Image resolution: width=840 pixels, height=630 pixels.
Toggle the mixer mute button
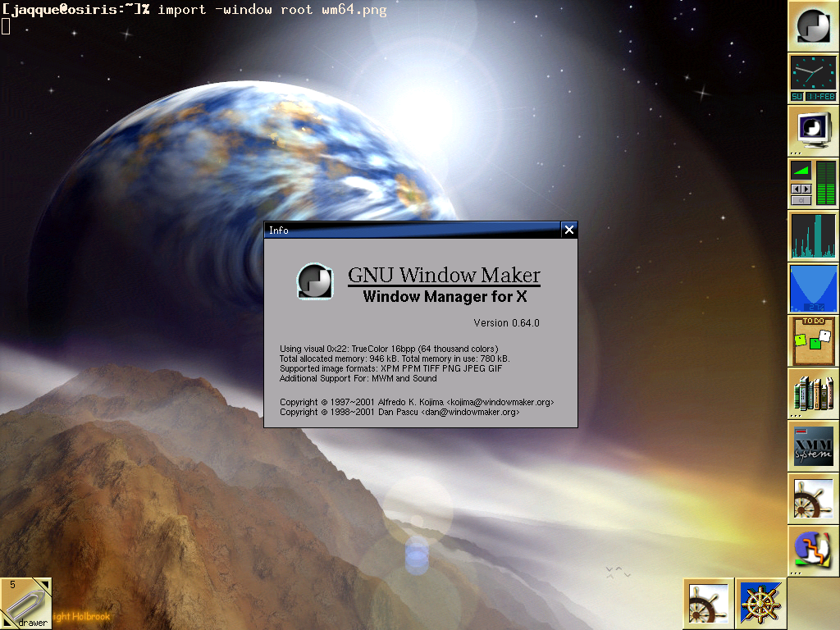pyautogui.click(x=801, y=200)
